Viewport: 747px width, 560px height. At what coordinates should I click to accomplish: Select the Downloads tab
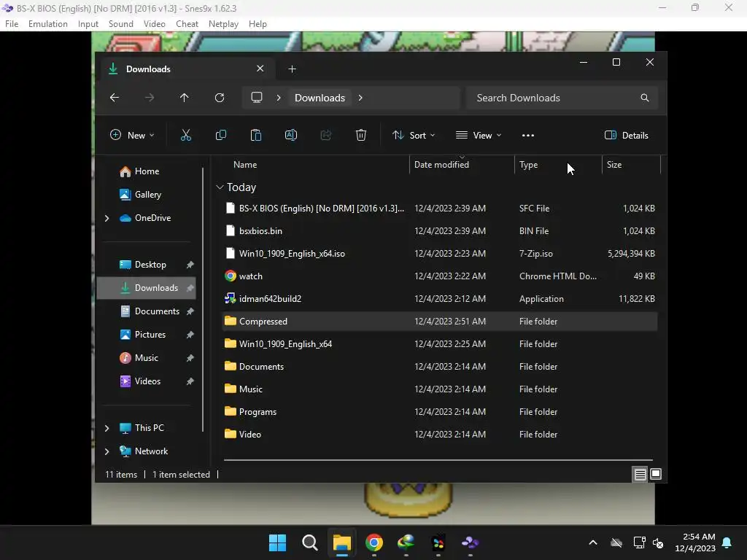tap(188, 69)
